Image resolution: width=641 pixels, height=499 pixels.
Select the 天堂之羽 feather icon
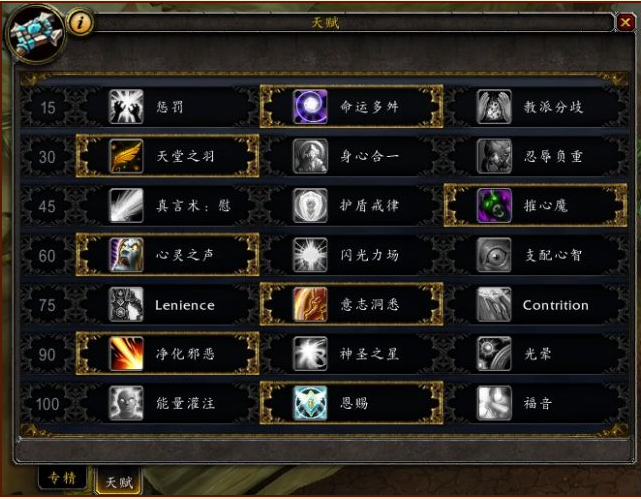coord(126,156)
